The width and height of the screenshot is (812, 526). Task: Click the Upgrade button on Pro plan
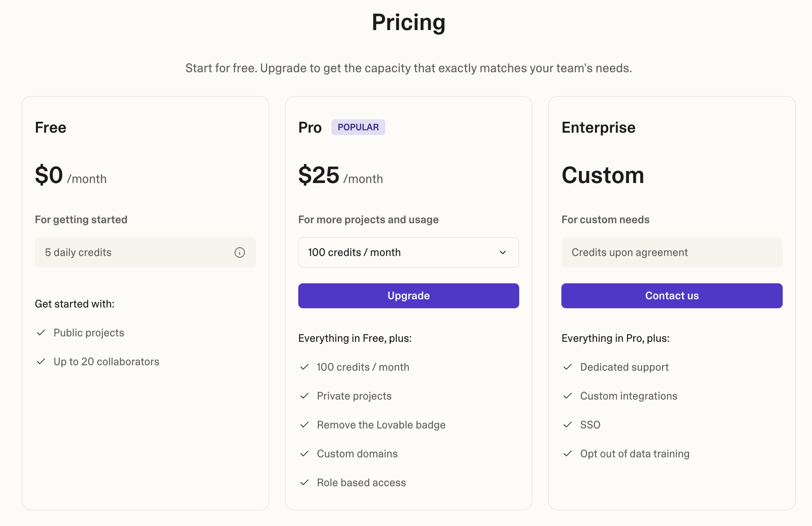tap(408, 296)
